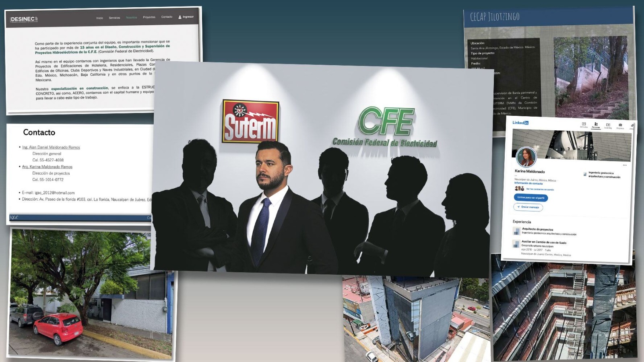Open the Proyectos navigation item

[149, 17]
